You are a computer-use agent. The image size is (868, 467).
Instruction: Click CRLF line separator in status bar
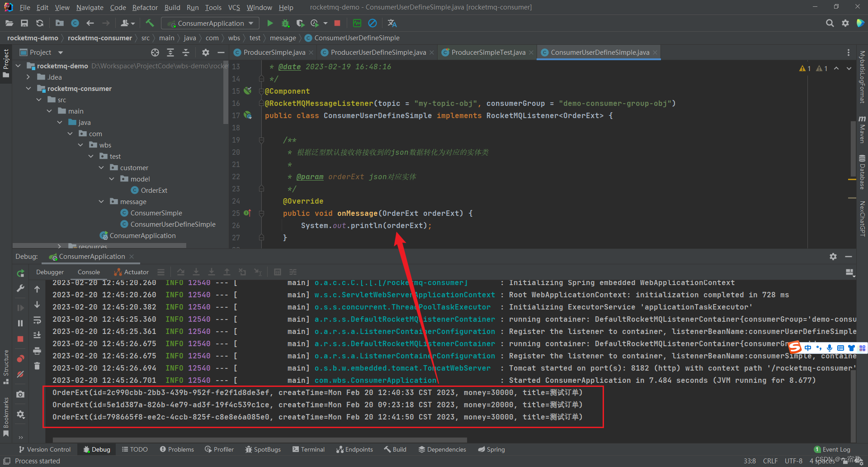coord(770,461)
